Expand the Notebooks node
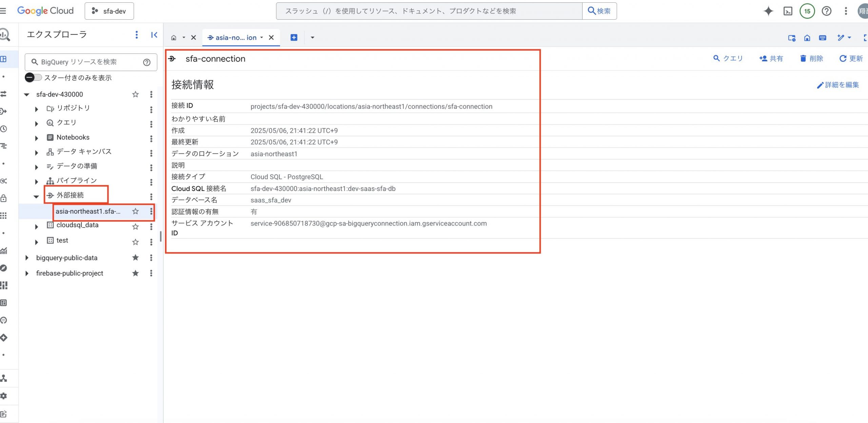The image size is (868, 423). coord(36,138)
